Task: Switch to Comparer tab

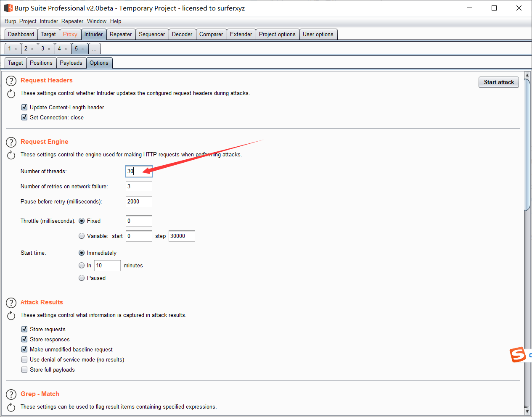Action: (211, 34)
